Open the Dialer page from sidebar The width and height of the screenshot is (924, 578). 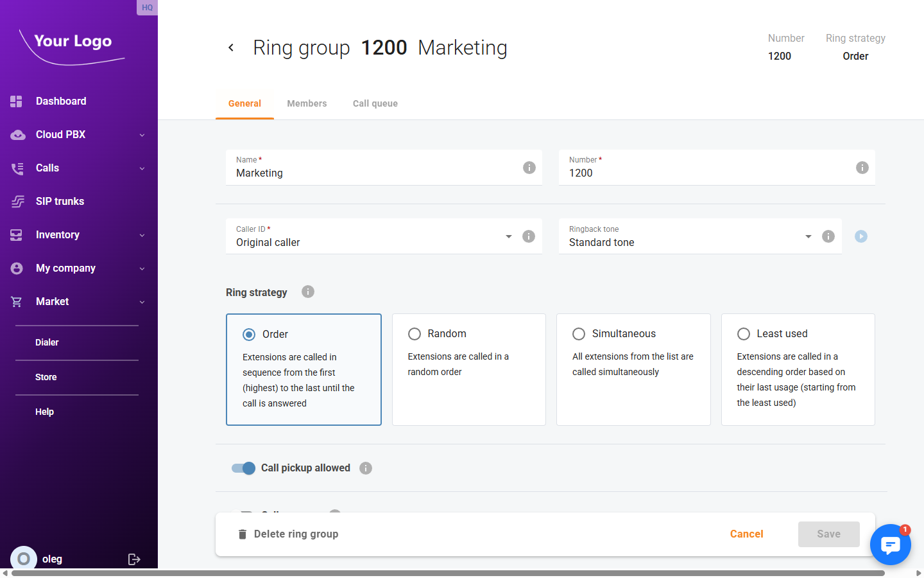47,342
